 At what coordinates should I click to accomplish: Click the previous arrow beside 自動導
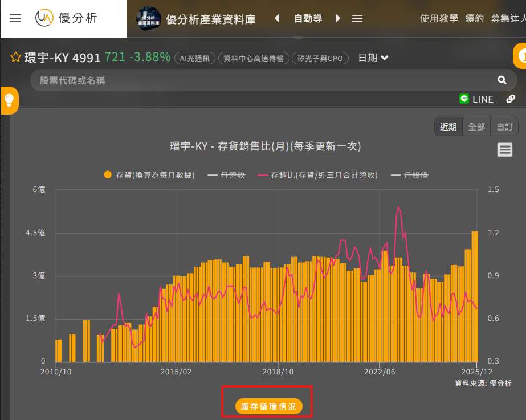(277, 18)
